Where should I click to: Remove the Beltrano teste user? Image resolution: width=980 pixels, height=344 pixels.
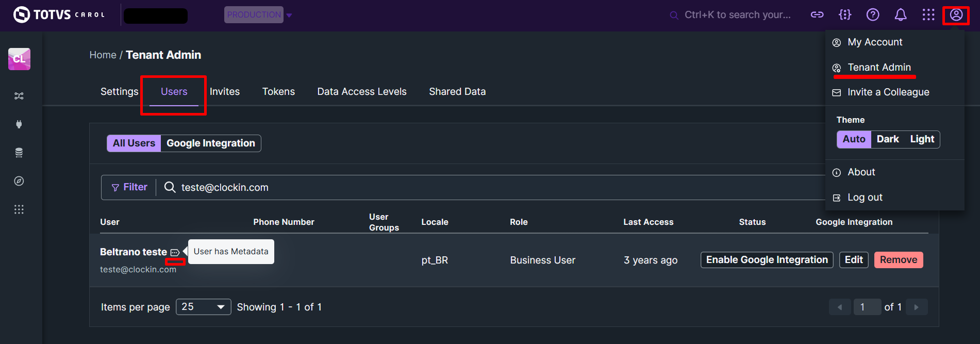pyautogui.click(x=899, y=260)
